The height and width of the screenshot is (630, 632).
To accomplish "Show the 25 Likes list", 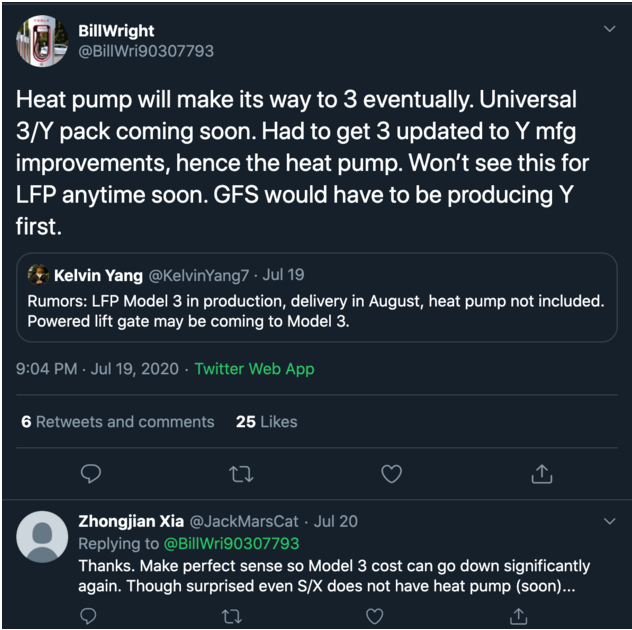I will coord(266,422).
